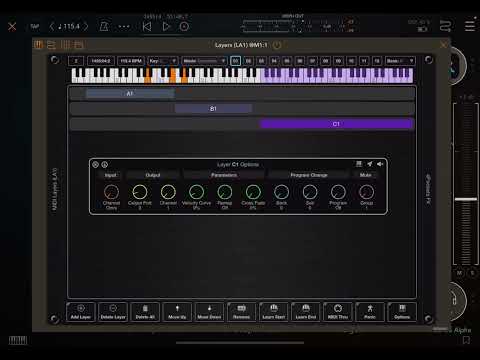Screen dimensions: 480x360
Task: Click the Rename button
Action: (x=241, y=312)
